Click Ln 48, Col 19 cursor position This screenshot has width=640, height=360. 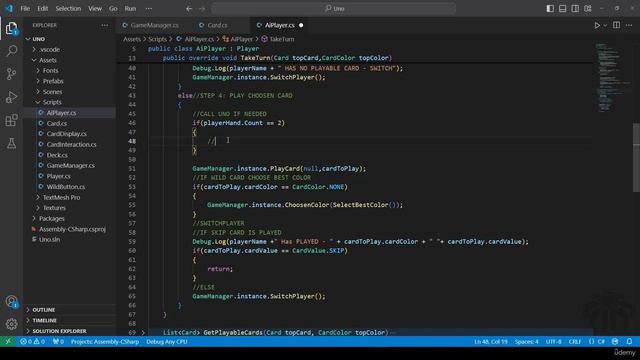[491, 342]
